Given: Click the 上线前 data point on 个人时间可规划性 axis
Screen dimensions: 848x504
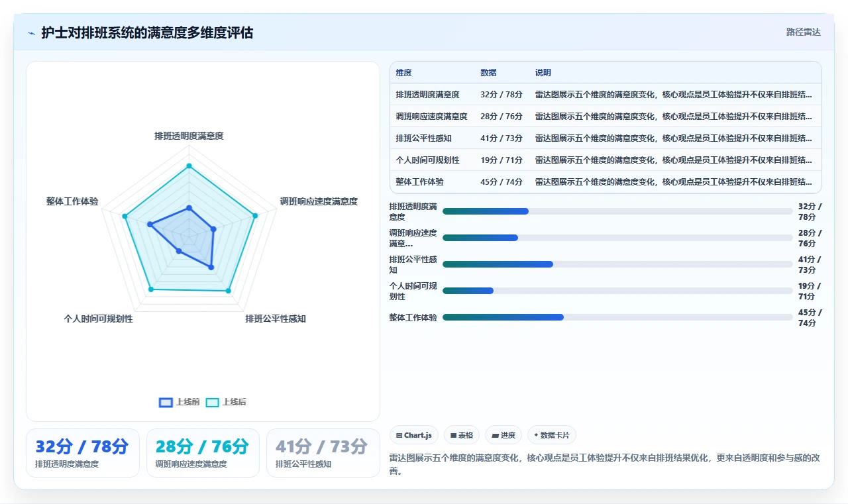Looking at the screenshot, I should click(179, 251).
